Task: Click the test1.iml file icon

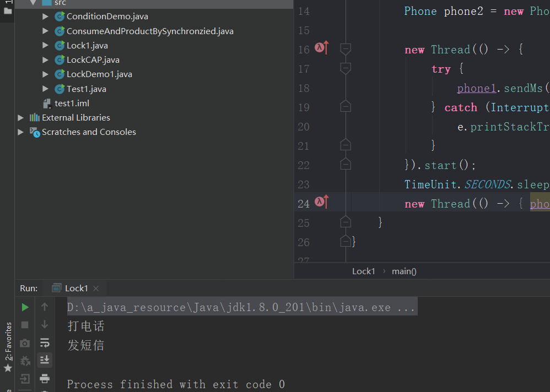Action: coord(47,104)
